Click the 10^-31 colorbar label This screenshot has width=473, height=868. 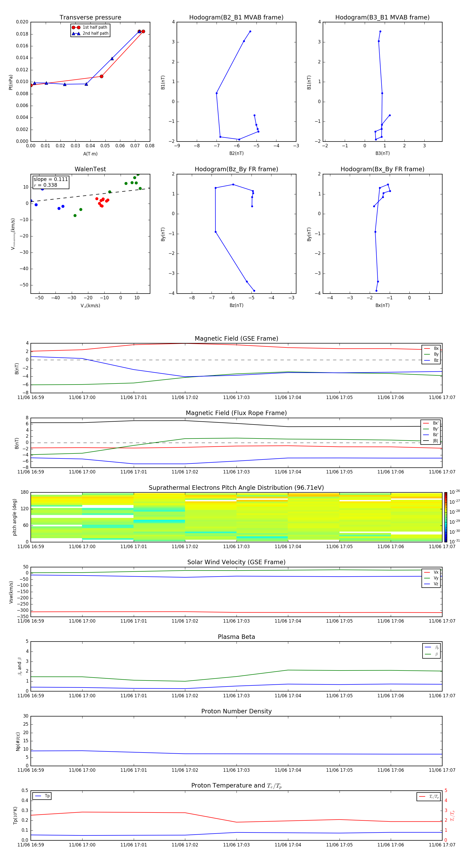click(x=455, y=542)
